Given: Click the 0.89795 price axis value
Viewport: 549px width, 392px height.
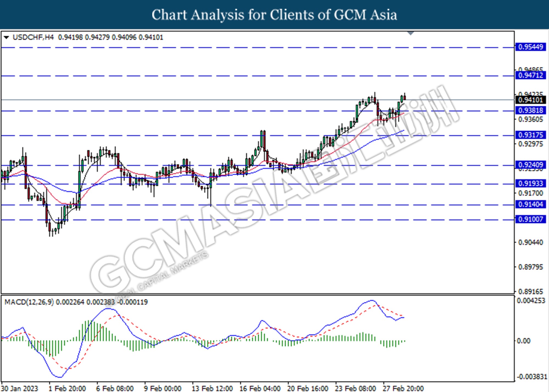Looking at the screenshot, I should coord(530,267).
